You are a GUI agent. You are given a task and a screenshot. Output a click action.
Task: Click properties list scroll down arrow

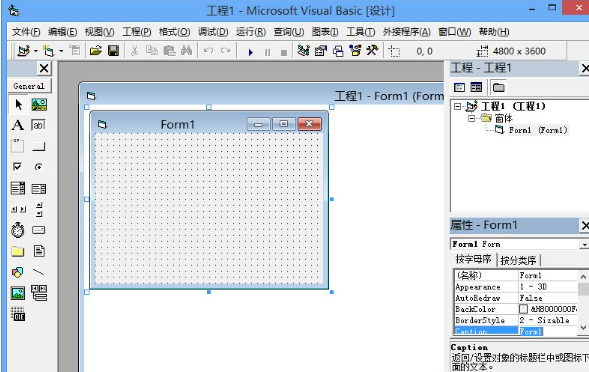[583, 327]
